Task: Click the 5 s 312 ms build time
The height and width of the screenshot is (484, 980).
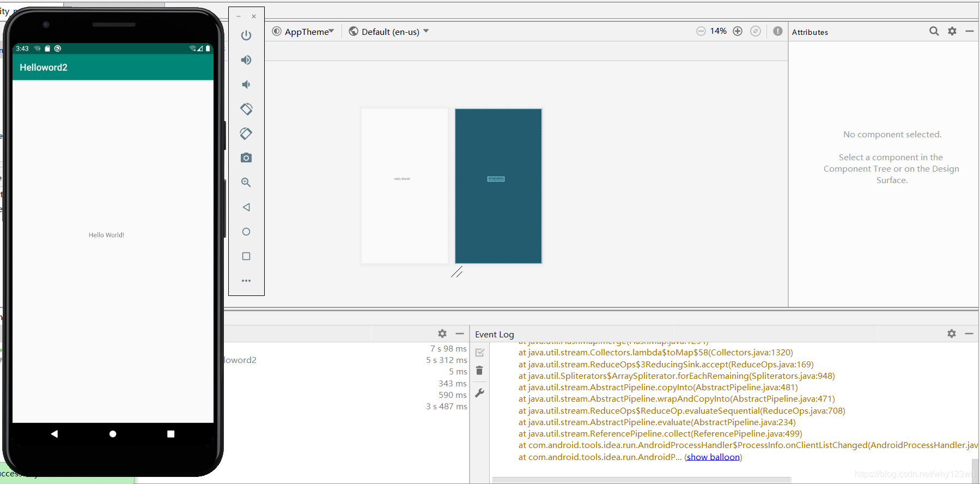Action: click(x=447, y=360)
